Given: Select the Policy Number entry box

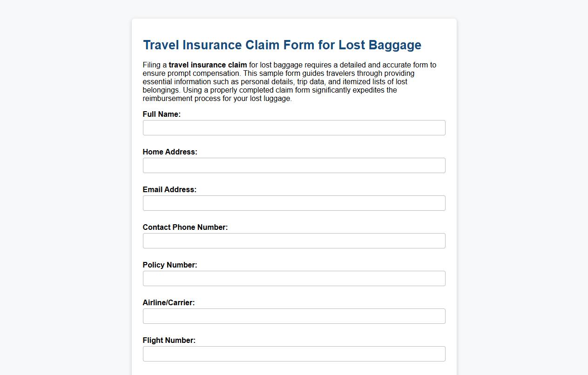Looking at the screenshot, I should click(294, 278).
